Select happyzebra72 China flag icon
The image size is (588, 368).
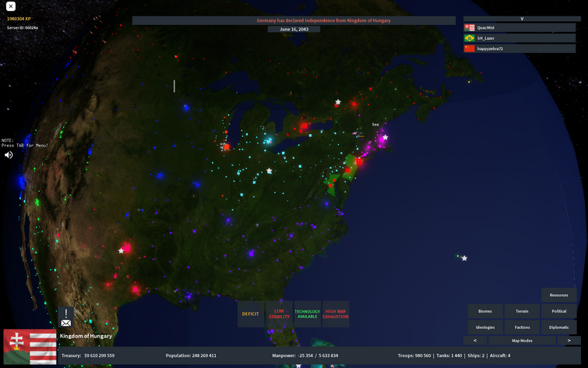[x=469, y=49]
